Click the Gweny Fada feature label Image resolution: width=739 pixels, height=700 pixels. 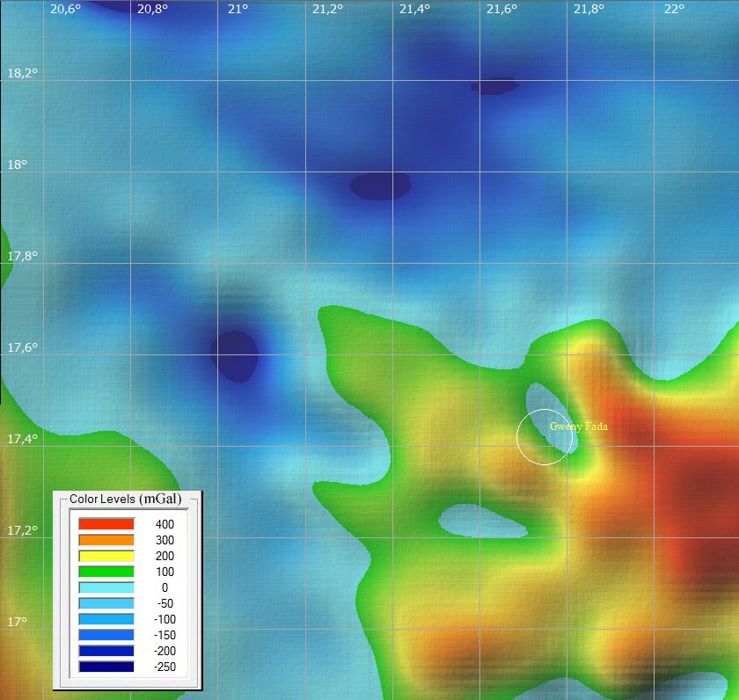[579, 427]
